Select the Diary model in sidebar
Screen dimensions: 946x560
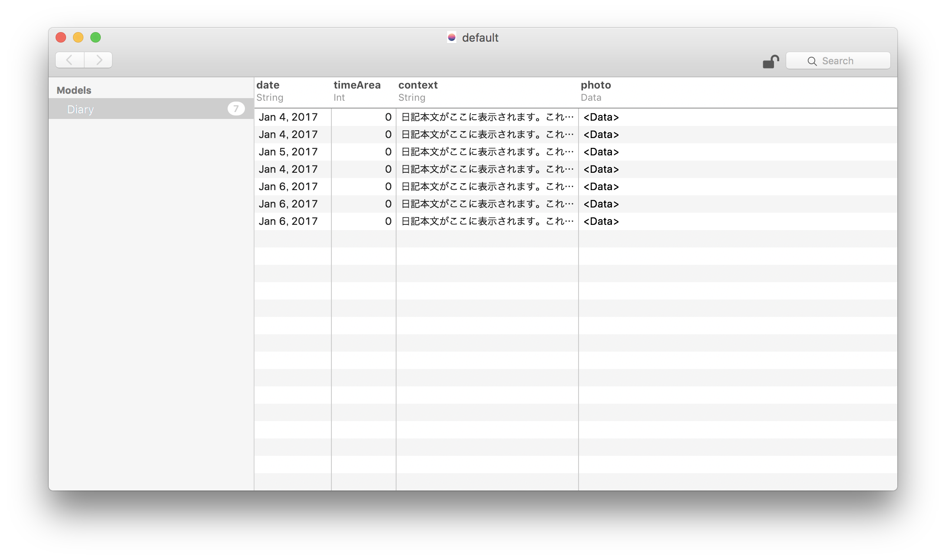click(81, 109)
